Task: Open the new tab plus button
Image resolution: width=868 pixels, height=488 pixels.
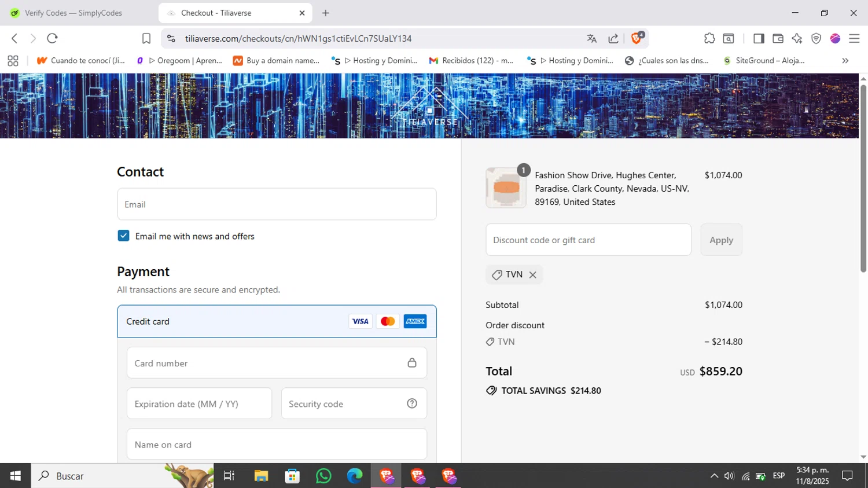Action: coord(325,13)
